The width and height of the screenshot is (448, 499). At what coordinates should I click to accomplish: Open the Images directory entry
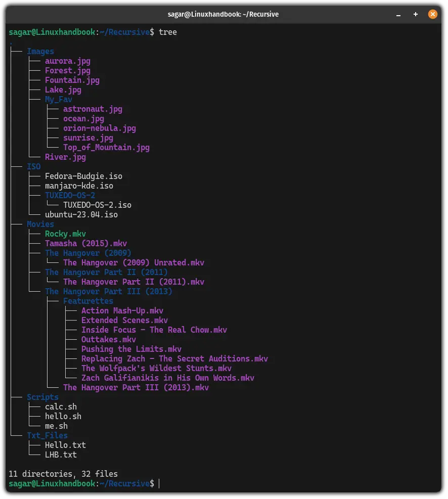tap(40, 51)
